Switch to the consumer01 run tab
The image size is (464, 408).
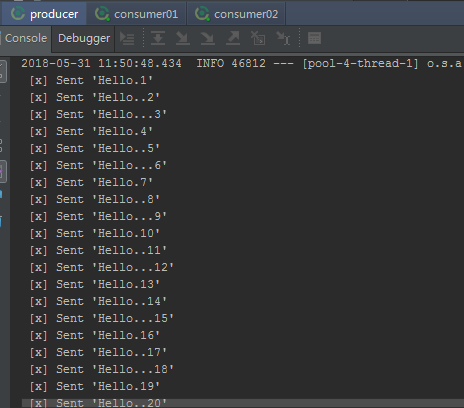click(137, 14)
